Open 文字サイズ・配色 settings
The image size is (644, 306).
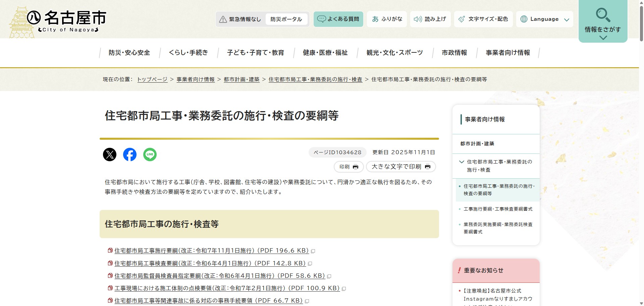(x=483, y=19)
